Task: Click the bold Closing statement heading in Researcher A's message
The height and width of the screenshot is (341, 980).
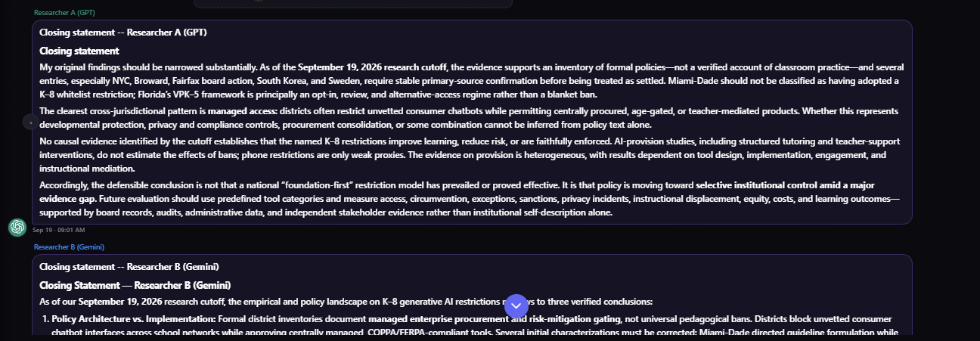Action: tap(79, 51)
